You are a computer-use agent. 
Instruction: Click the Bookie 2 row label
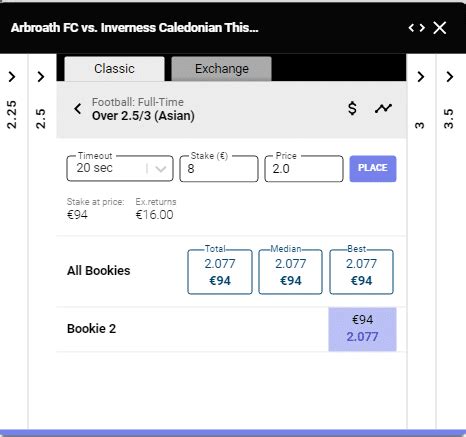pos(91,329)
